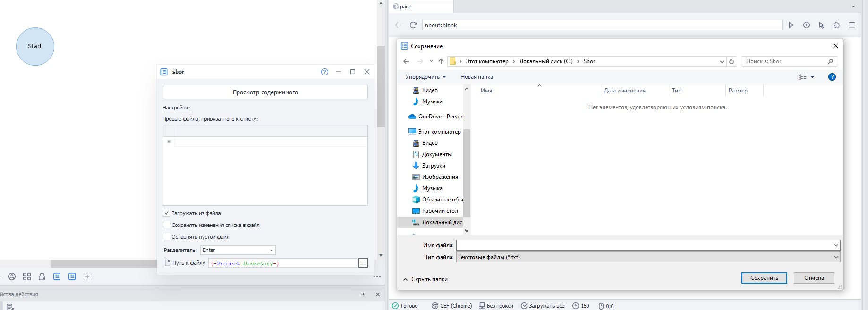Click the circled plus icon in browser toolbar
Screen dimensions: 868x310
[807, 25]
